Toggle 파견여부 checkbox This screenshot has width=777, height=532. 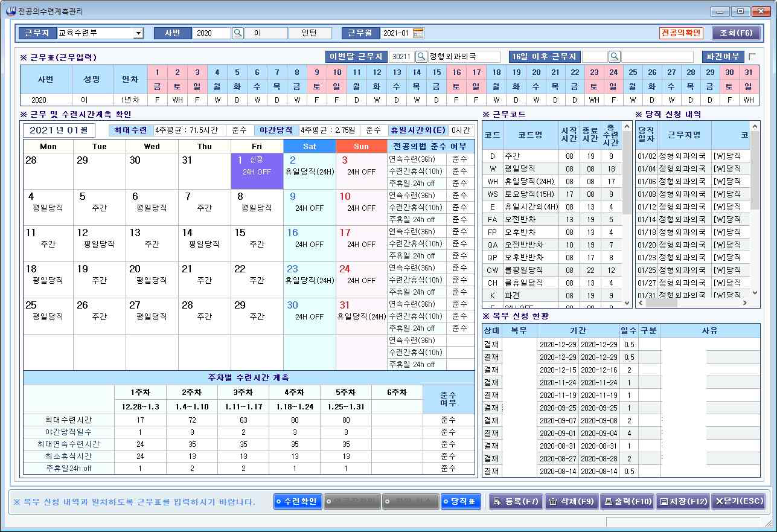point(752,56)
